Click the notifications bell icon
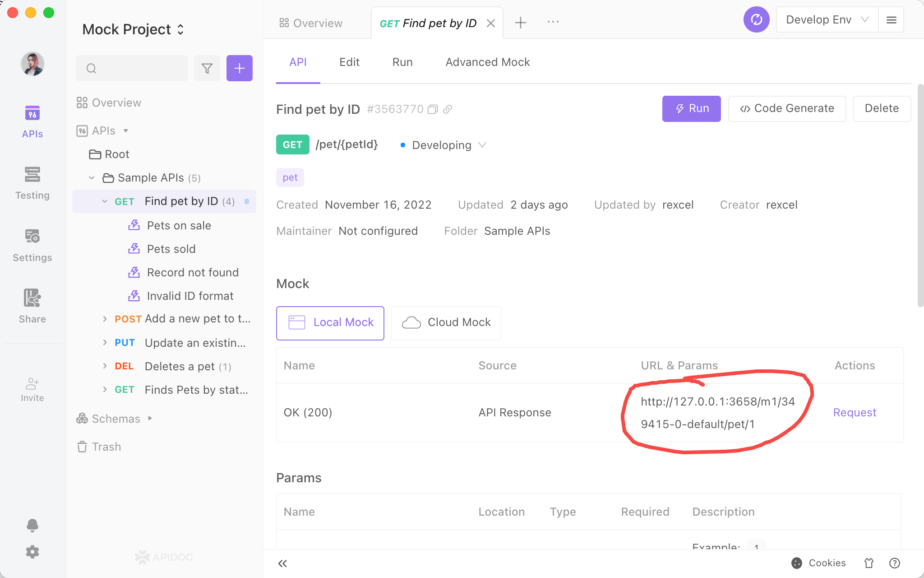 (x=32, y=526)
